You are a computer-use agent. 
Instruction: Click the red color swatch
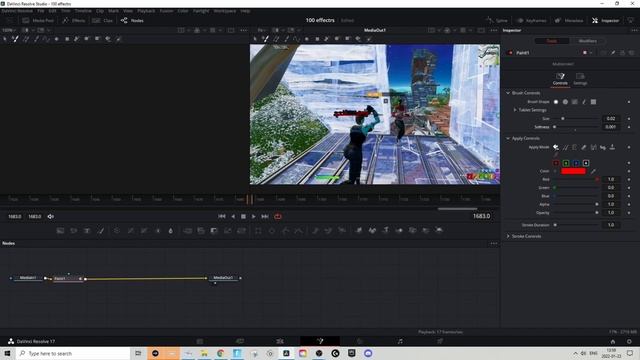573,171
